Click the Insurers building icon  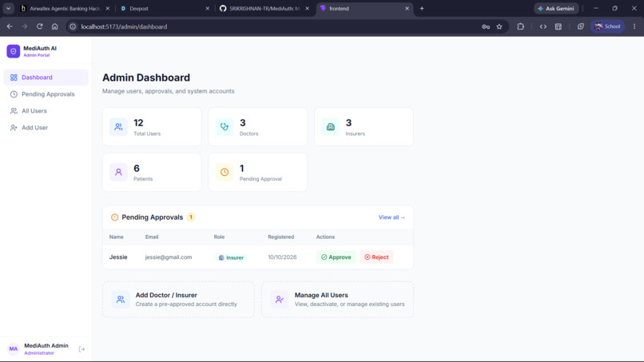click(x=330, y=126)
